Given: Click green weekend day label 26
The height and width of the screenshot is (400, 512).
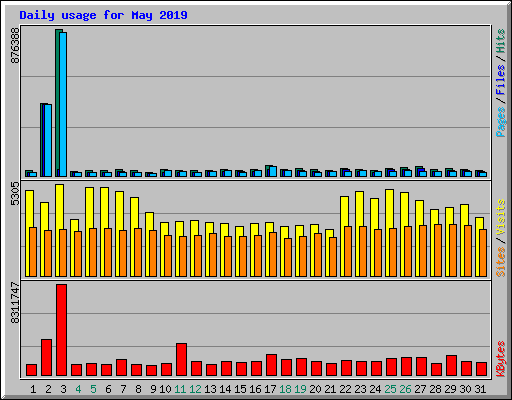Looking at the screenshot, I should coord(405,389).
